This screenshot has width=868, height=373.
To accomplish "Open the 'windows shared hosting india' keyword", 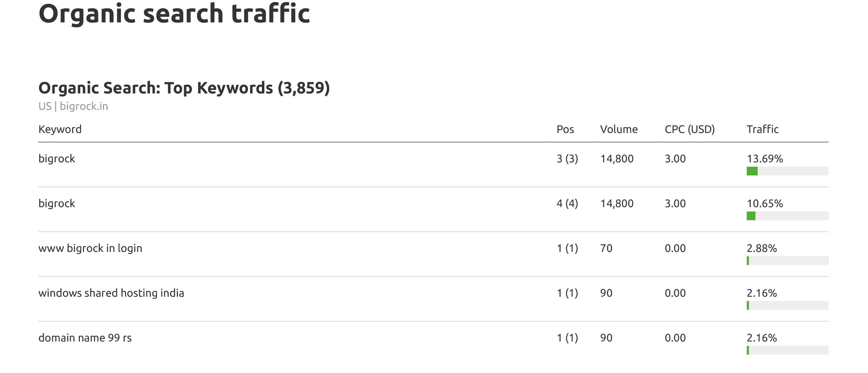I will (111, 293).
